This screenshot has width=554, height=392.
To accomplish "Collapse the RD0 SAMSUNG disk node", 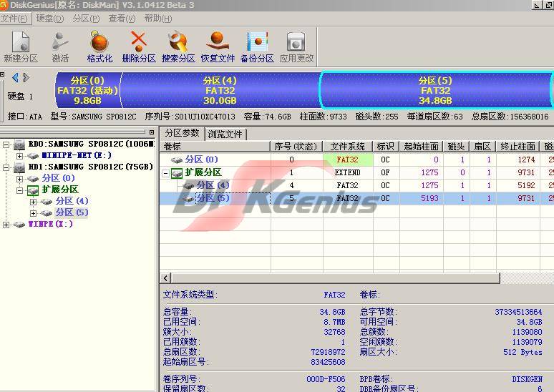I will click(x=6, y=144).
